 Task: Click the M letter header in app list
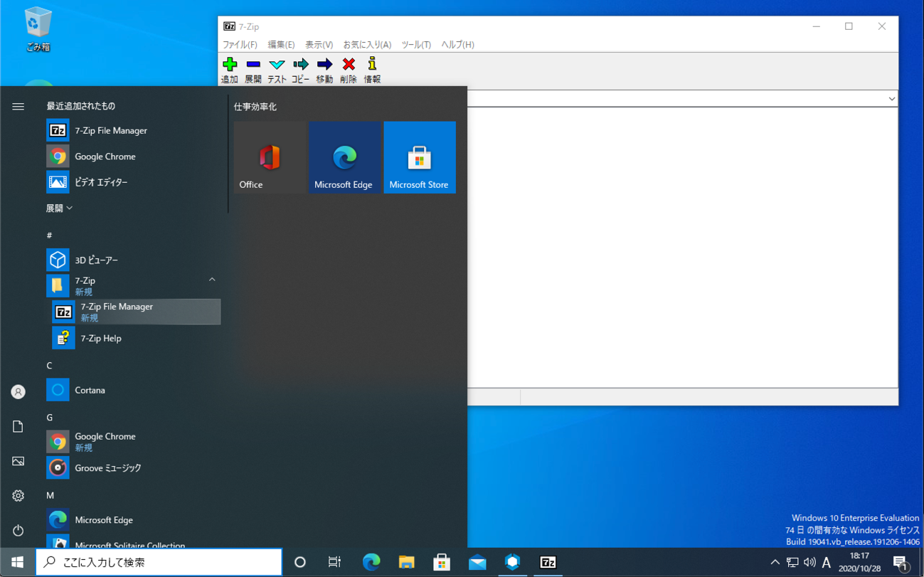coord(50,495)
